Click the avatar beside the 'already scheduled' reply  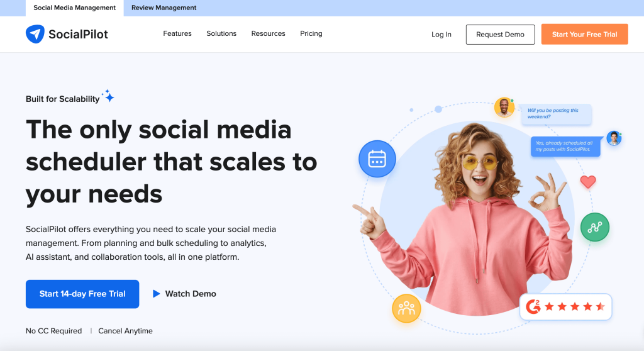[614, 138]
